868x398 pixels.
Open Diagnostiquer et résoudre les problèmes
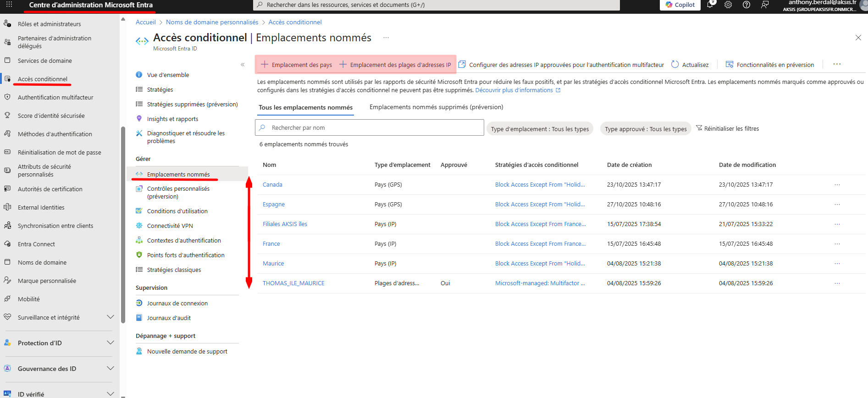click(x=186, y=137)
